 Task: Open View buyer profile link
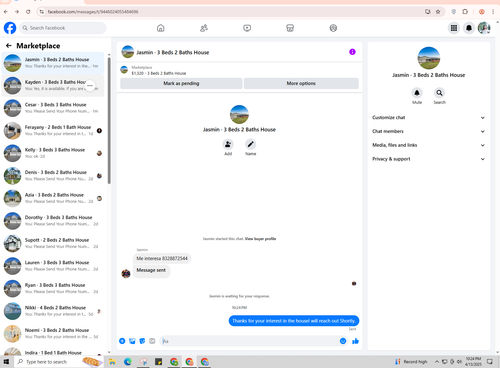(x=260, y=239)
